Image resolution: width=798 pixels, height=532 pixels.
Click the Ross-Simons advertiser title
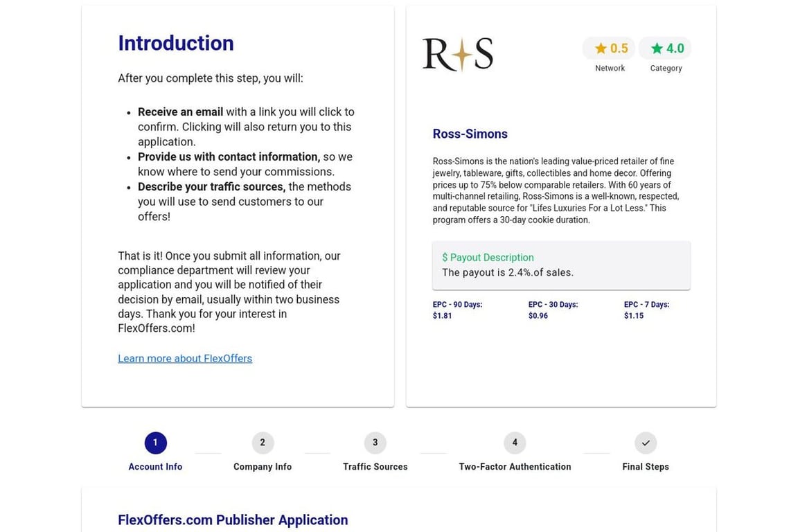pyautogui.click(x=470, y=134)
